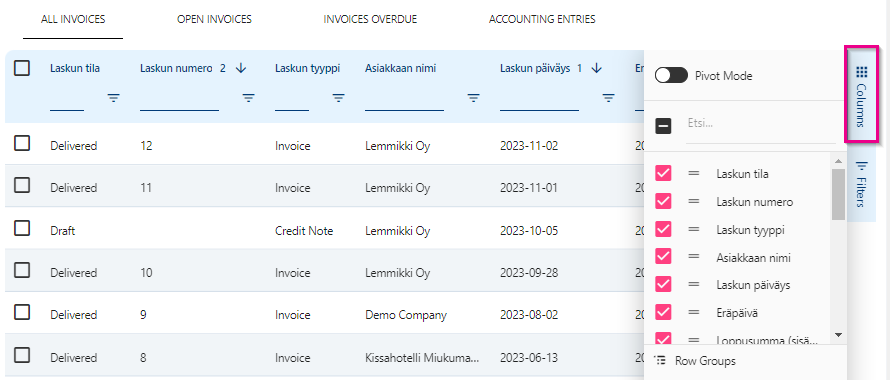Grab drag handle beside Eräpäivä column item
The image size is (890, 380).
click(x=694, y=312)
